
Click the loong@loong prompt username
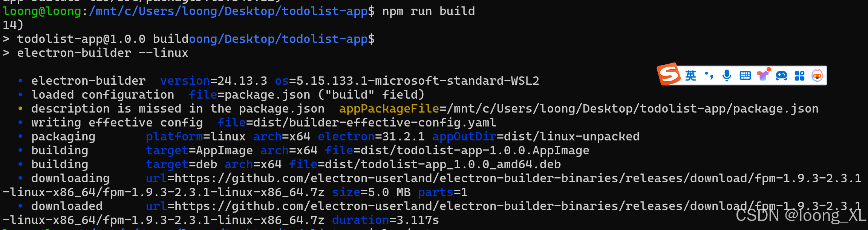click(42, 11)
